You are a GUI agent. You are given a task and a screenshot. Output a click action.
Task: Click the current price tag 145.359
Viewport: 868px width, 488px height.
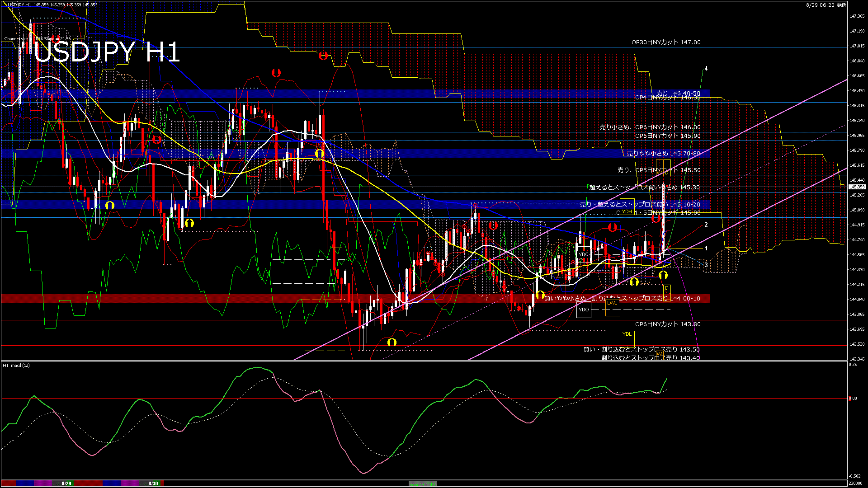coord(857,187)
